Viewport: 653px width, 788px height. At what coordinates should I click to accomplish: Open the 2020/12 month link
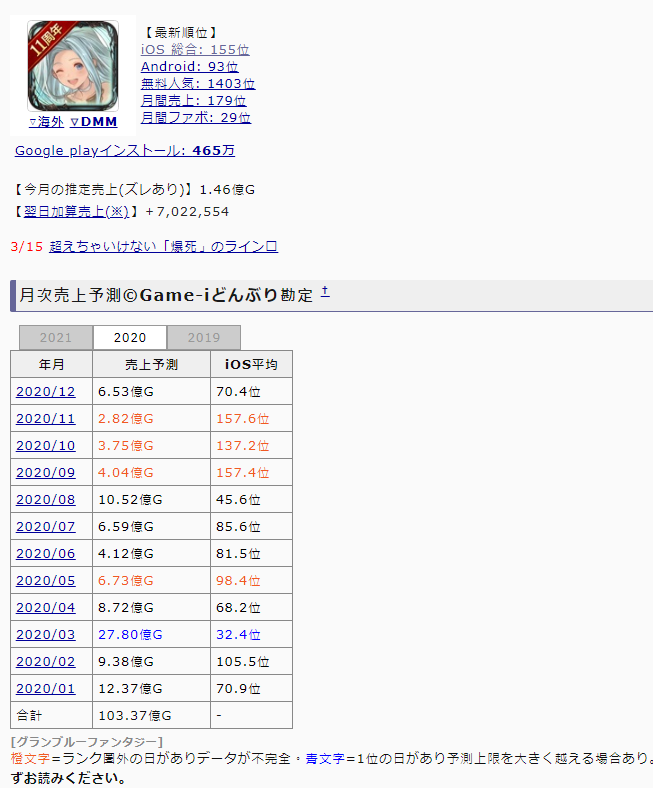point(46,391)
